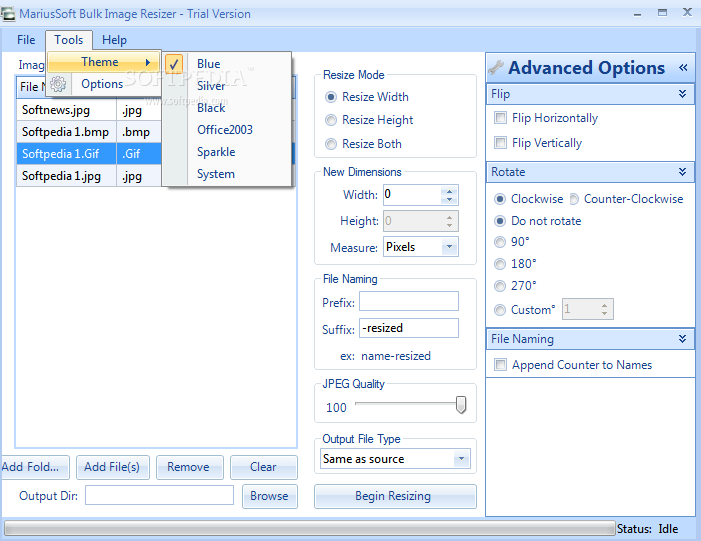Click the Add File(s) button
The width and height of the screenshot is (701, 541).
pyautogui.click(x=112, y=467)
